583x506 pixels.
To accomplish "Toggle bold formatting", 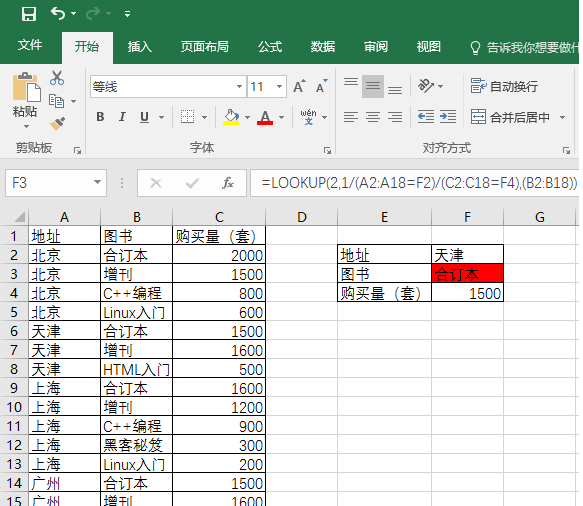I will coord(100,117).
